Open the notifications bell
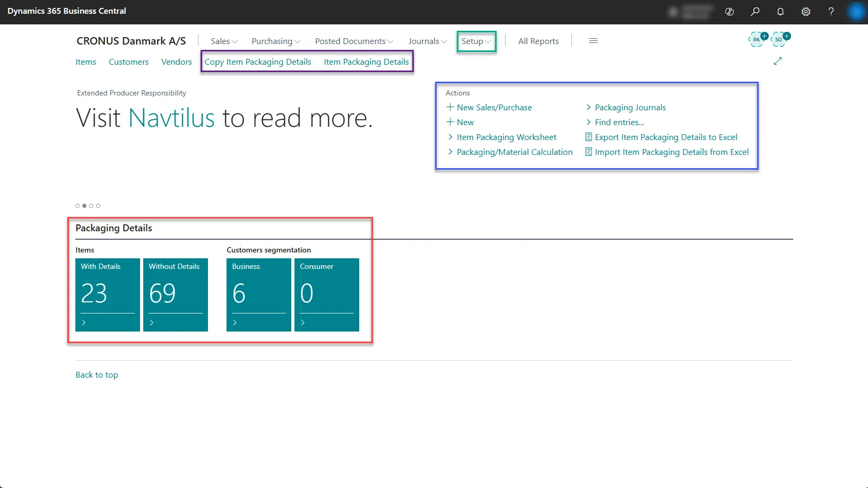 pos(780,12)
